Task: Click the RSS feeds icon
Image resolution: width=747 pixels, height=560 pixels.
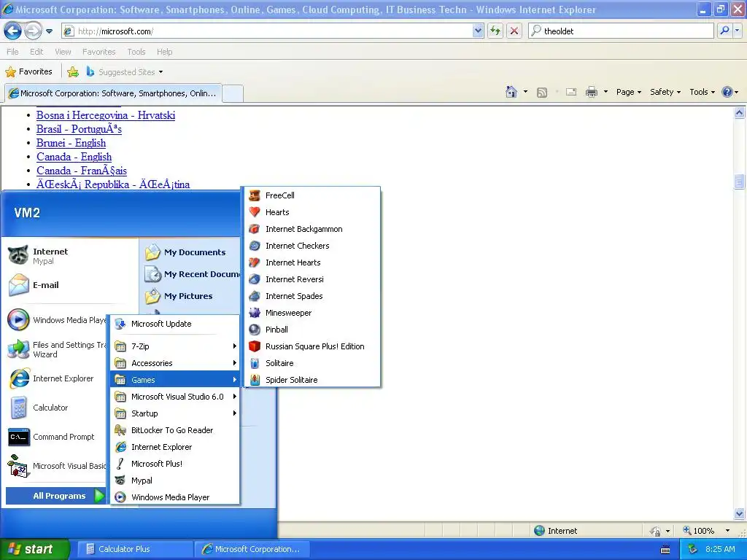Action: coord(542,93)
